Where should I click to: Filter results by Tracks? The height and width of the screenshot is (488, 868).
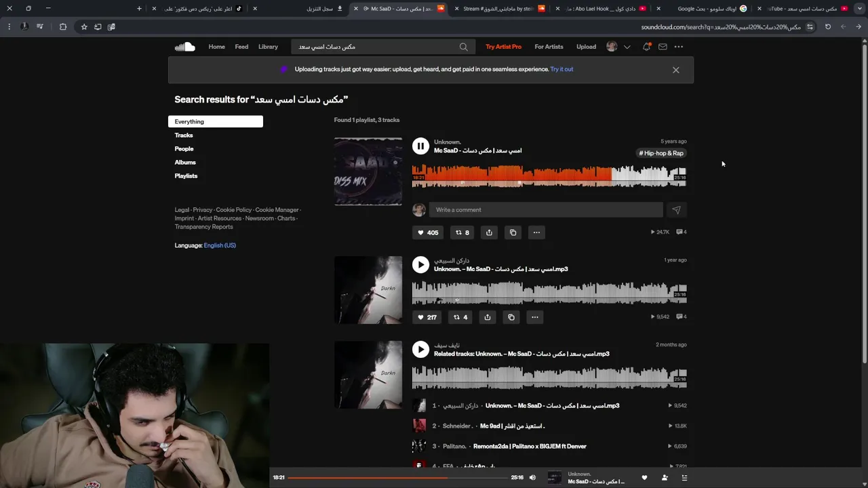click(x=184, y=135)
